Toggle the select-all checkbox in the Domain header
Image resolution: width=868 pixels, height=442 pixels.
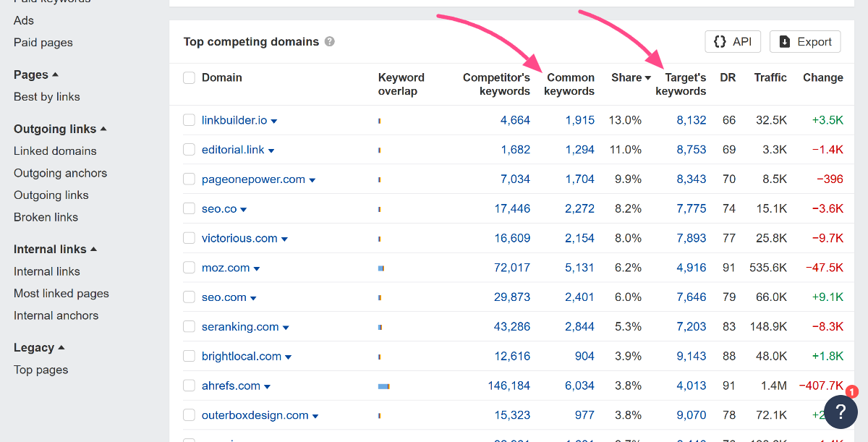point(190,78)
